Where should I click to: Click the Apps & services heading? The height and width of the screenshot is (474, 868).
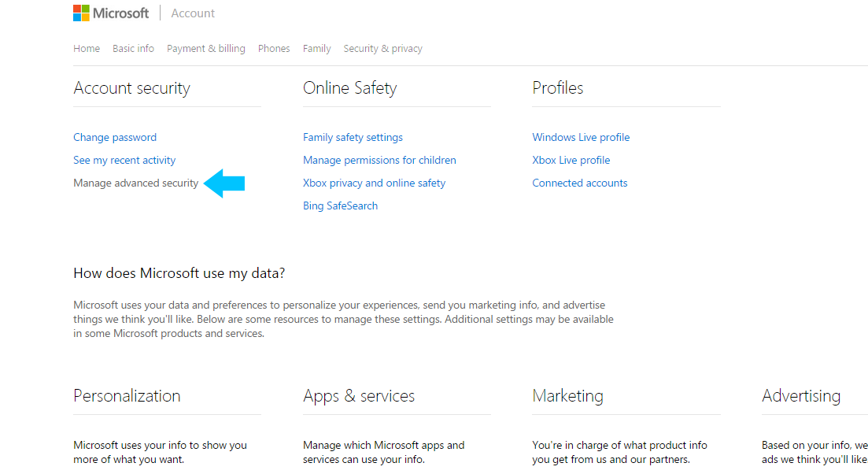point(359,396)
